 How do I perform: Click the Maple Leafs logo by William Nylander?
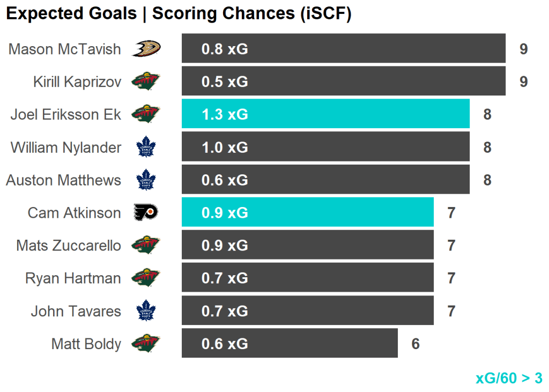tap(145, 147)
